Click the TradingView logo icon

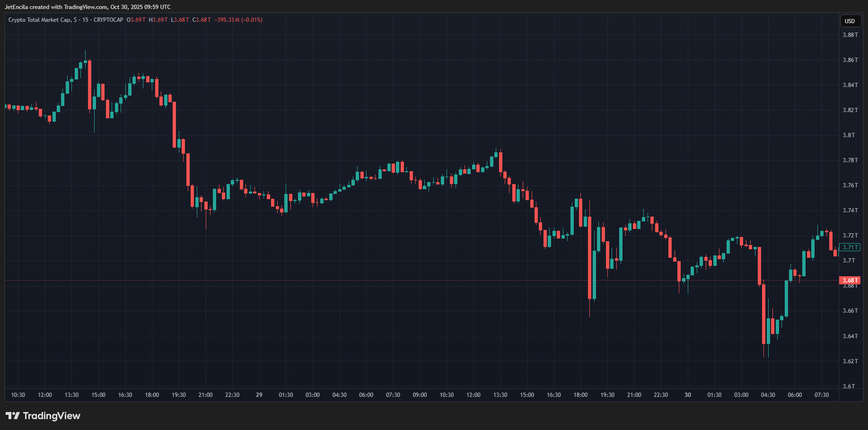(x=13, y=416)
